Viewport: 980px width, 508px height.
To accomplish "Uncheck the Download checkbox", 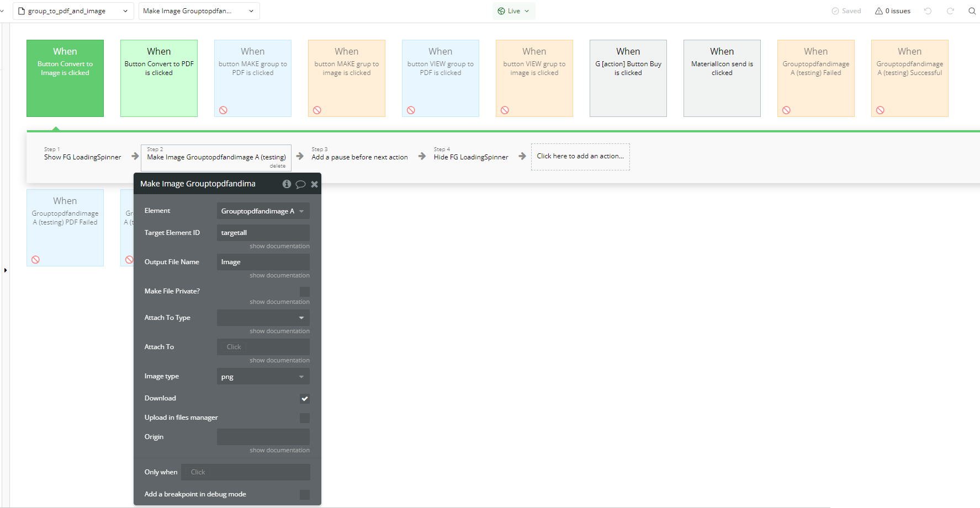I will point(304,398).
